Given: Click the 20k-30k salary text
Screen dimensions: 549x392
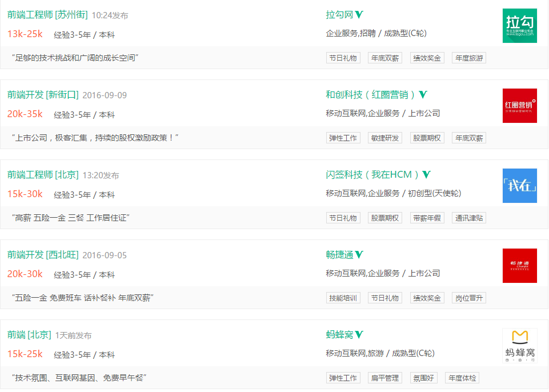Looking at the screenshot, I should (25, 274).
